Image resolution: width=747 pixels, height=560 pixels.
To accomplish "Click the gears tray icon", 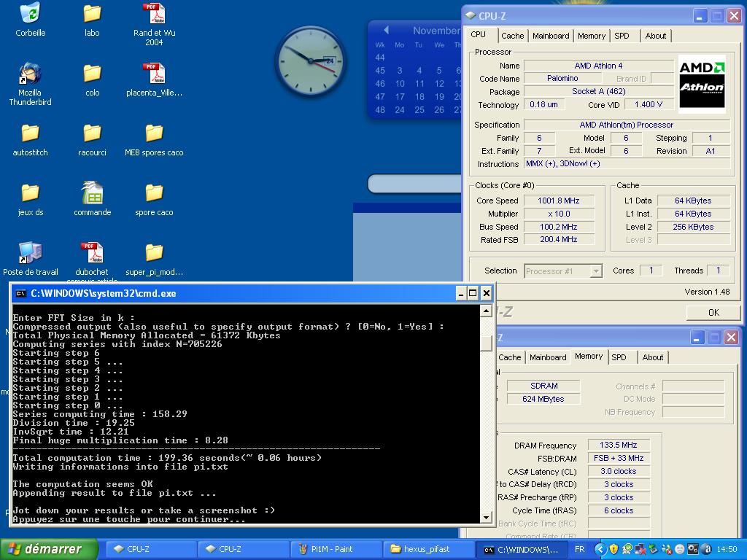I will [x=693, y=549].
